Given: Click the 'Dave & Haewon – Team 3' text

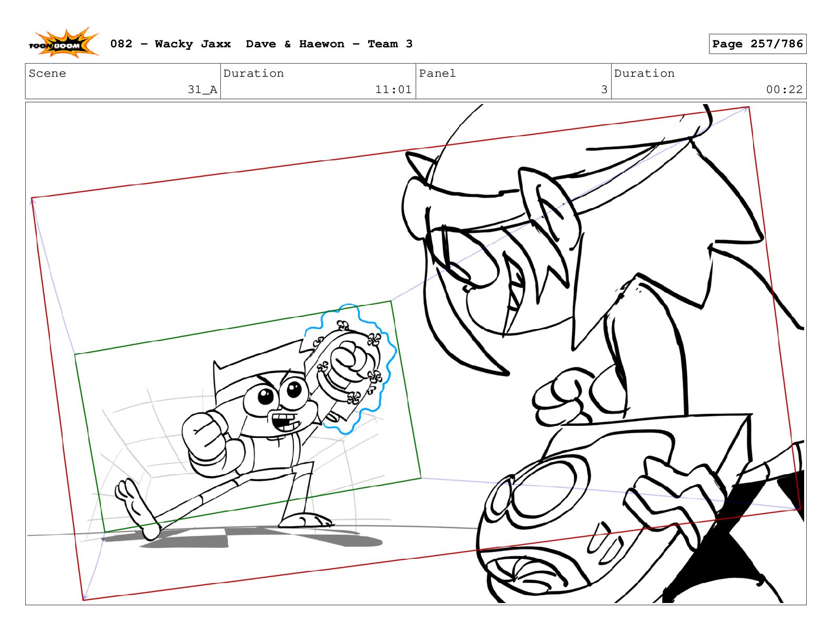Looking at the screenshot, I should [x=329, y=44].
